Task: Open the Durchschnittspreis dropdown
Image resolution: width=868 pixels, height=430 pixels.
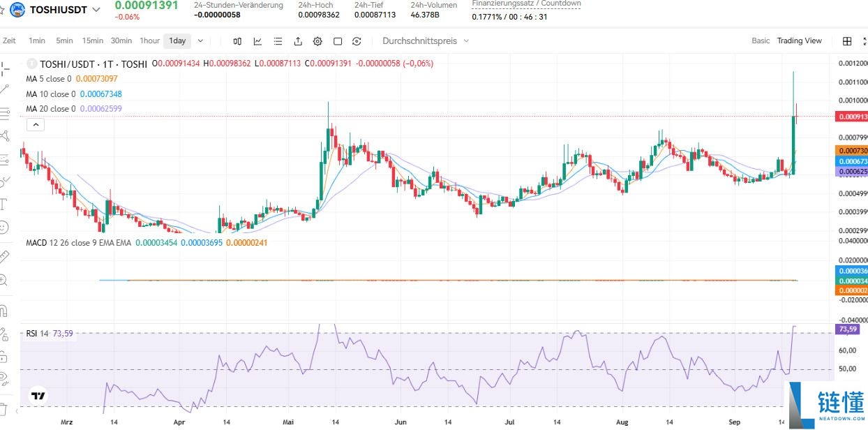Action: coord(426,41)
